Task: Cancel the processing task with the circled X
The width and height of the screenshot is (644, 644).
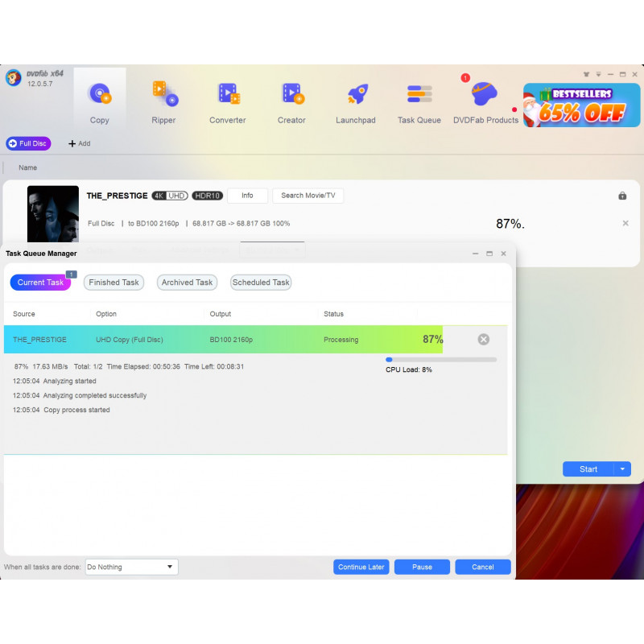Action: pyautogui.click(x=484, y=339)
